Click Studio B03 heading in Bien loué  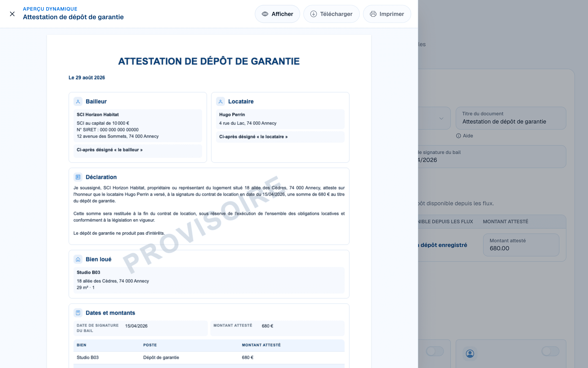(x=88, y=272)
